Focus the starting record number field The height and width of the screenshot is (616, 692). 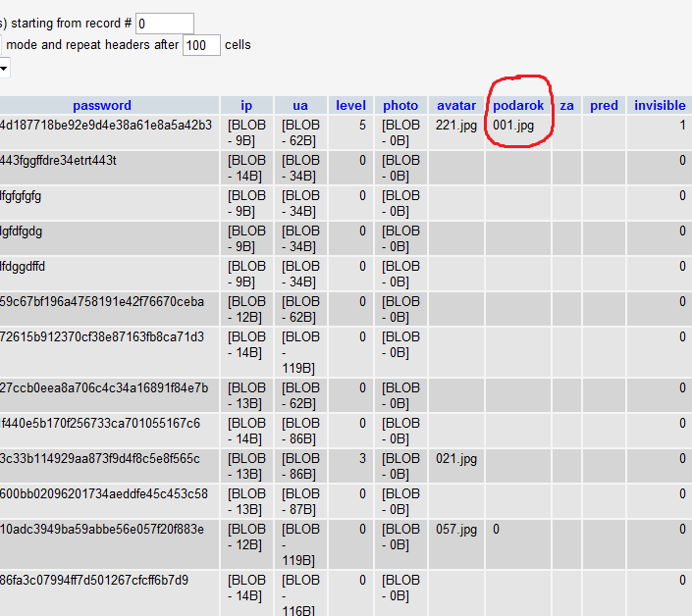(x=164, y=24)
